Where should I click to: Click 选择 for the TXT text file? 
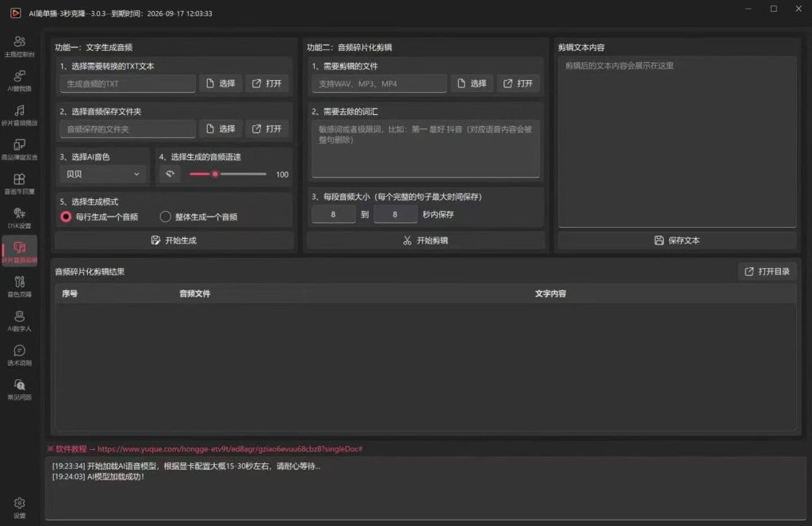click(x=220, y=83)
